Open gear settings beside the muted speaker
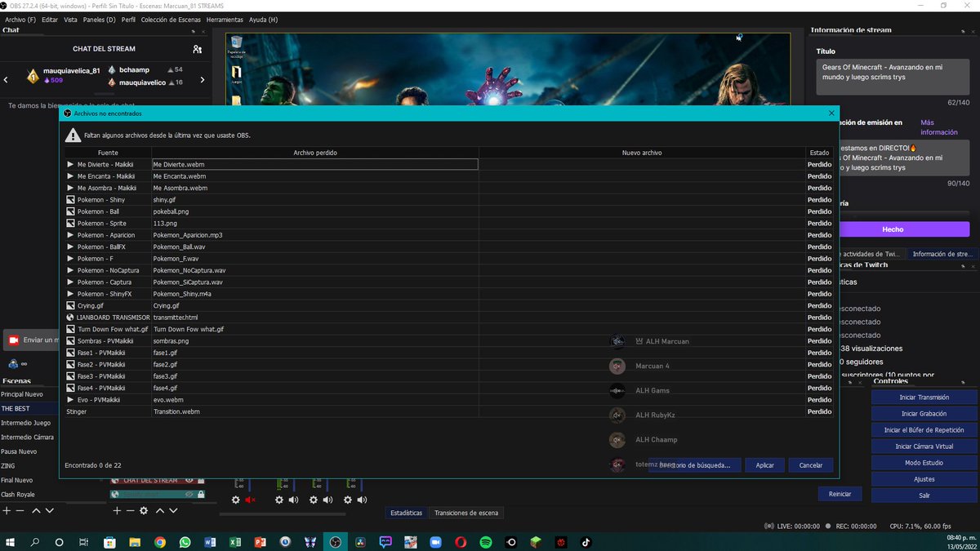 (x=236, y=500)
